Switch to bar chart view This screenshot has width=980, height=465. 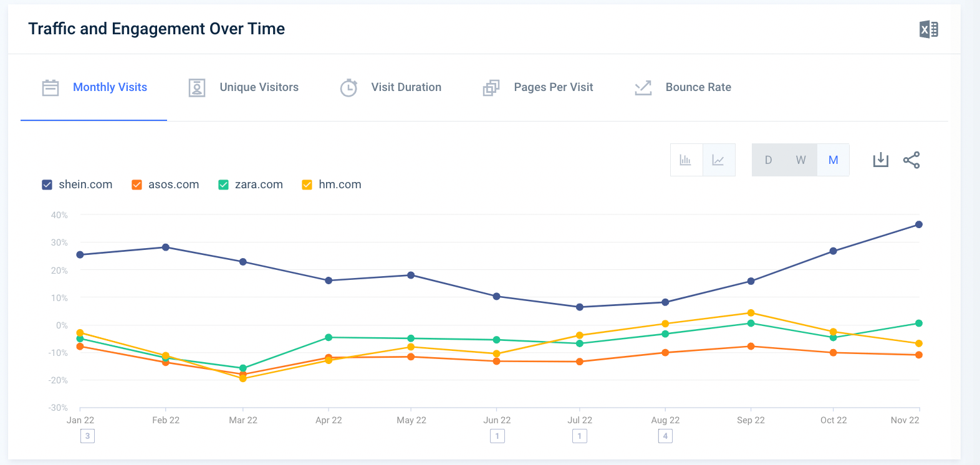point(686,160)
